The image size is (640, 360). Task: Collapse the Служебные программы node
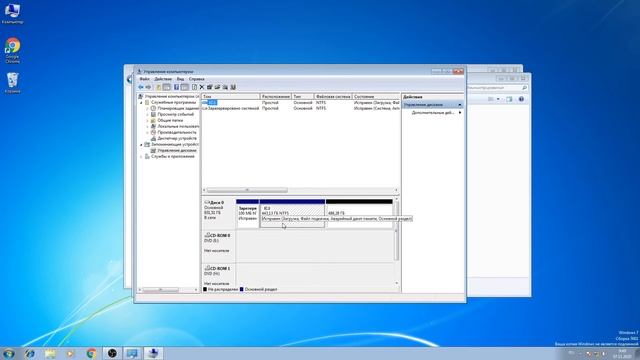pyautogui.click(x=141, y=103)
